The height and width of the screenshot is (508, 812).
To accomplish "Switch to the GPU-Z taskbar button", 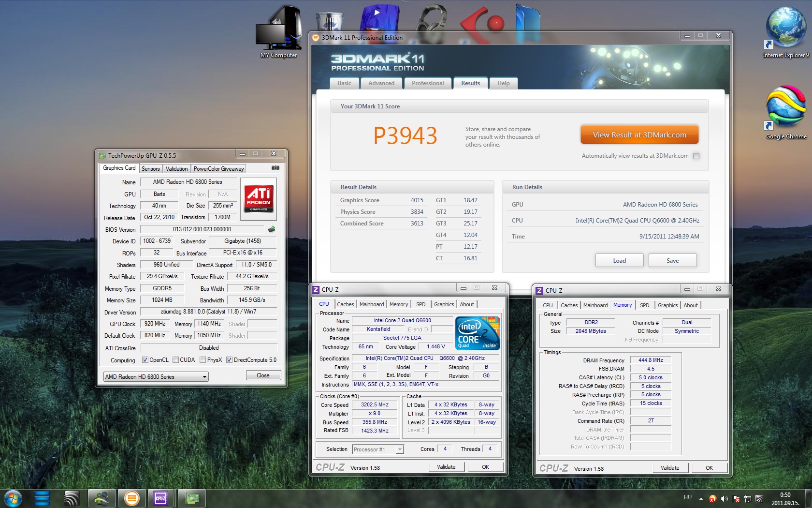I will tap(192, 498).
